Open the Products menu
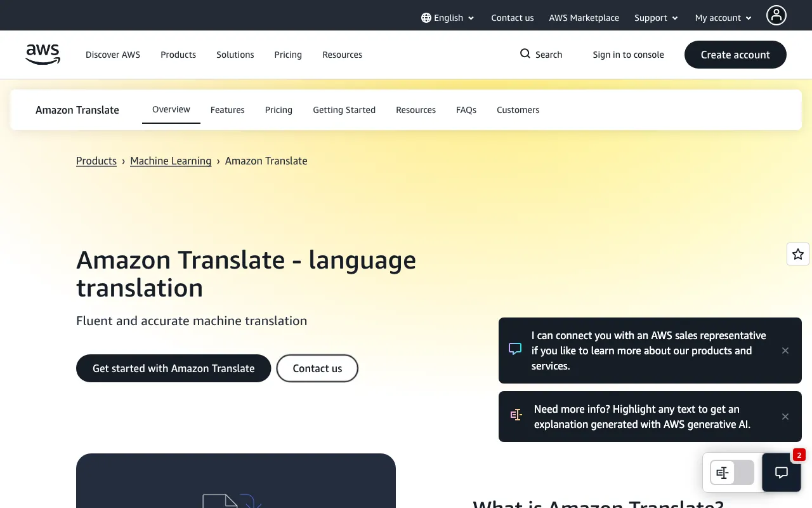This screenshot has width=812, height=508. pyautogui.click(x=178, y=55)
